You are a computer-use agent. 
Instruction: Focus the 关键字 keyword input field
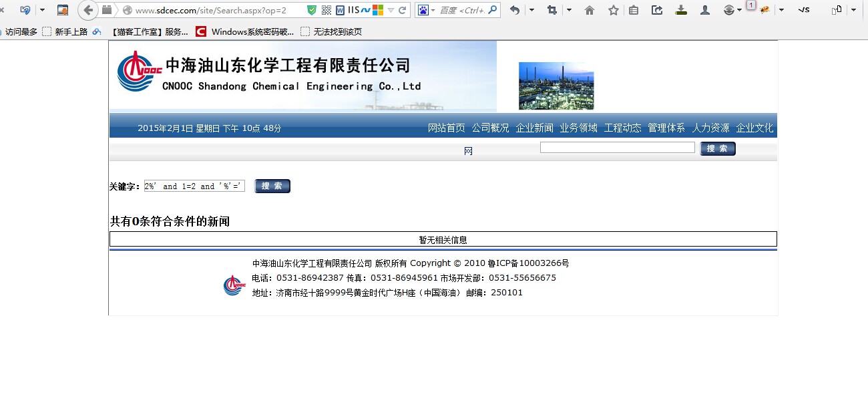tap(194, 186)
